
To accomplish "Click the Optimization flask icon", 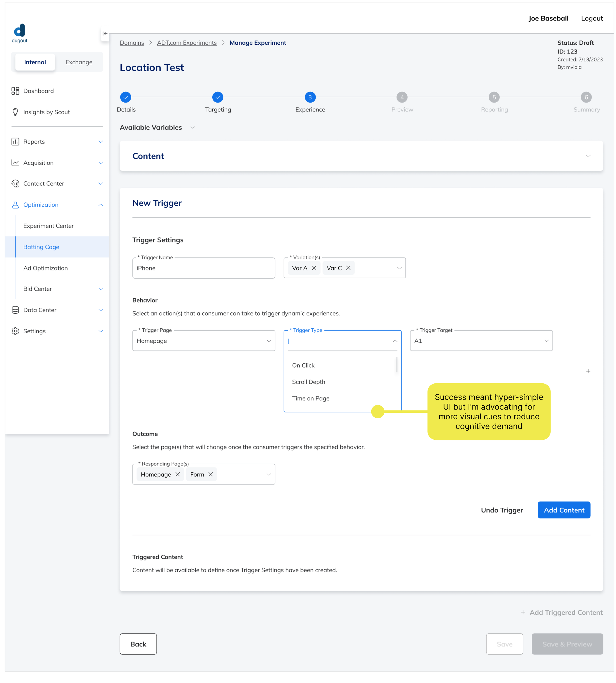I will tap(15, 204).
